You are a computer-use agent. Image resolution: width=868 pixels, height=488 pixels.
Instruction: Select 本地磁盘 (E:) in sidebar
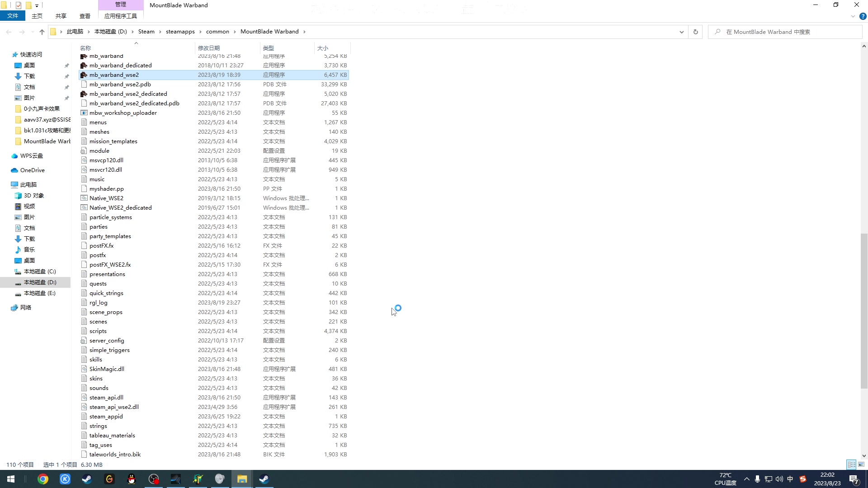click(40, 293)
